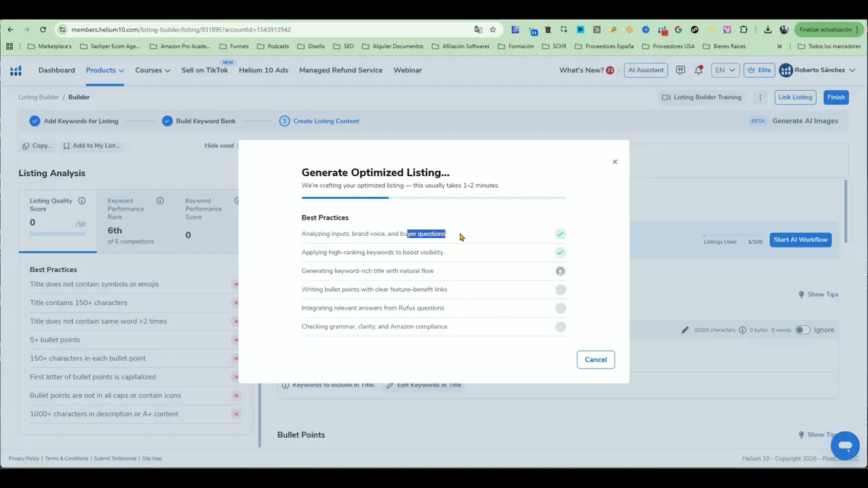Open Marketplace's bookmark folder
The width and height of the screenshot is (868, 488).
pyautogui.click(x=49, y=46)
